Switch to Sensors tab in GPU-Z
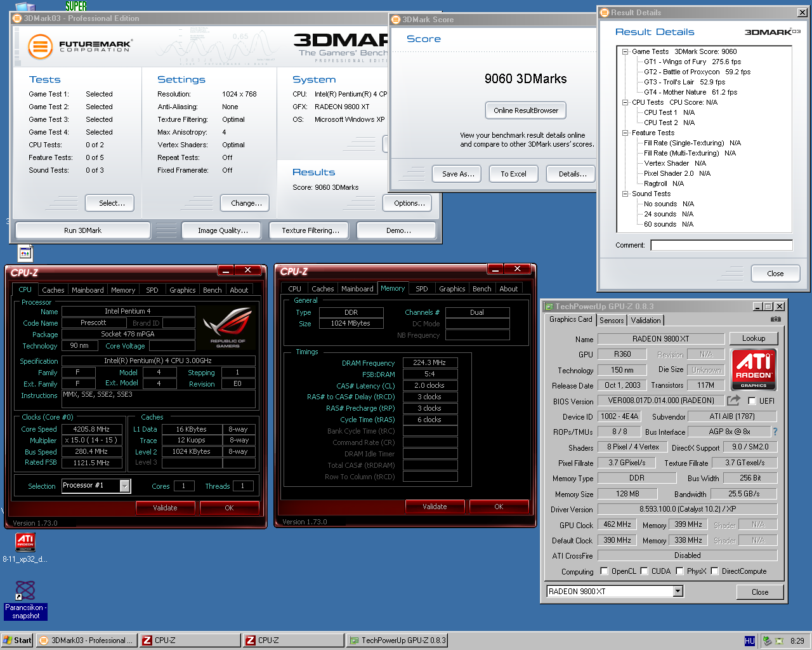Viewport: 812px width, 650px height. pyautogui.click(x=612, y=321)
